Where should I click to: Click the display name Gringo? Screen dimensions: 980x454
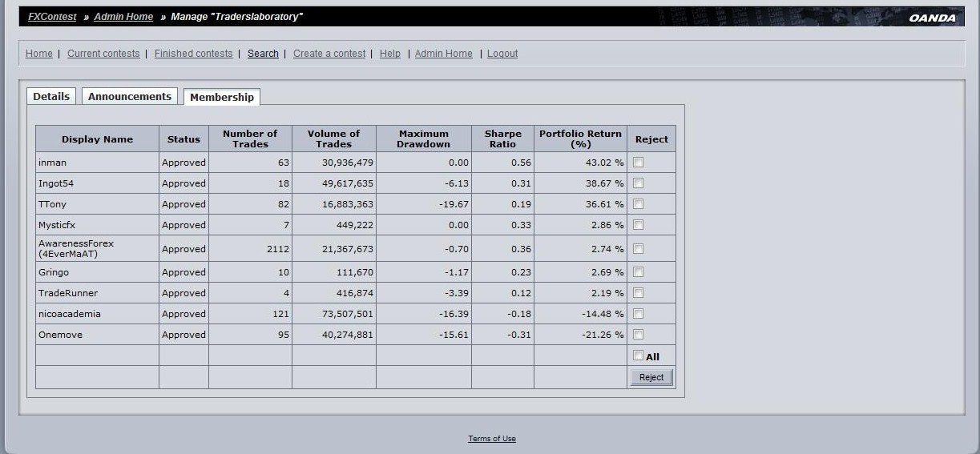coord(54,272)
